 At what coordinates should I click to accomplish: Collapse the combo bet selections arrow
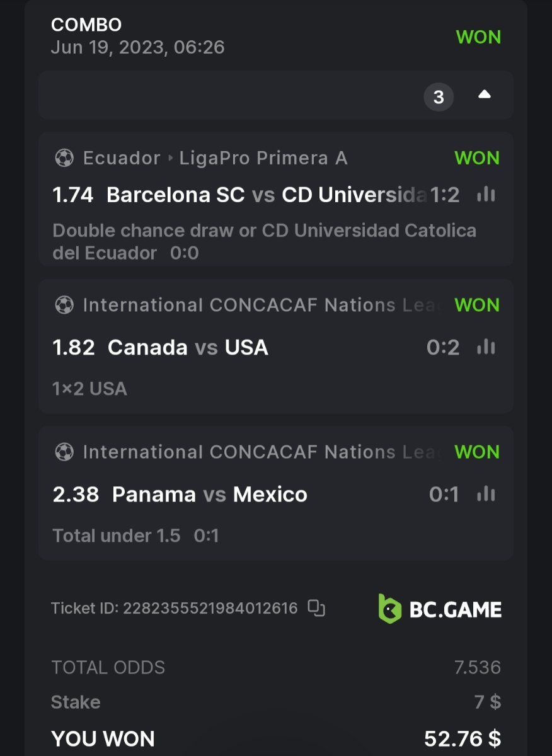click(484, 95)
